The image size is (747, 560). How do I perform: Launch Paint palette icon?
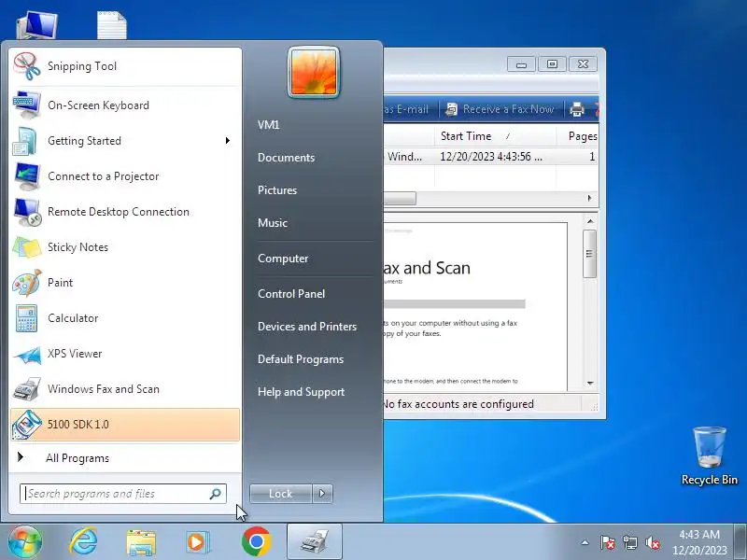[27, 283]
